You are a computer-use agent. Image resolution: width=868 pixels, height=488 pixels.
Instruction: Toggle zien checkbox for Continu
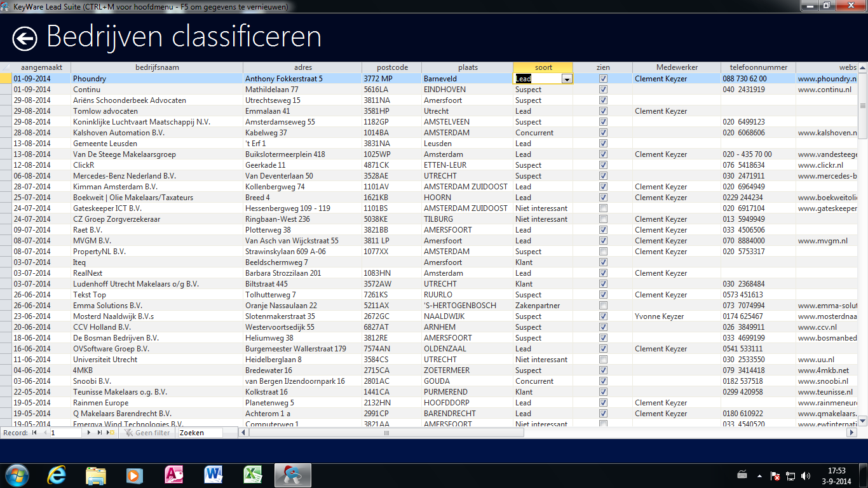click(603, 90)
